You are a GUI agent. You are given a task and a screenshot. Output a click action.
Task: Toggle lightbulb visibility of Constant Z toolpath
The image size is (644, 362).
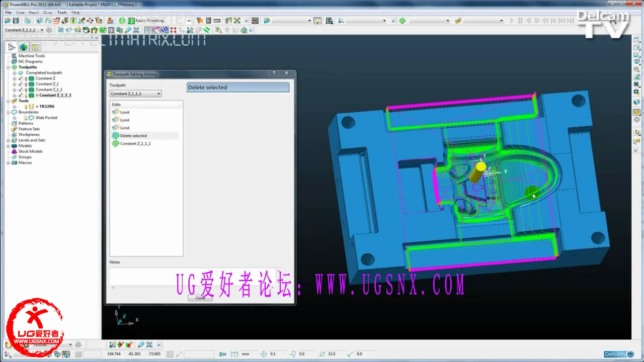26,78
